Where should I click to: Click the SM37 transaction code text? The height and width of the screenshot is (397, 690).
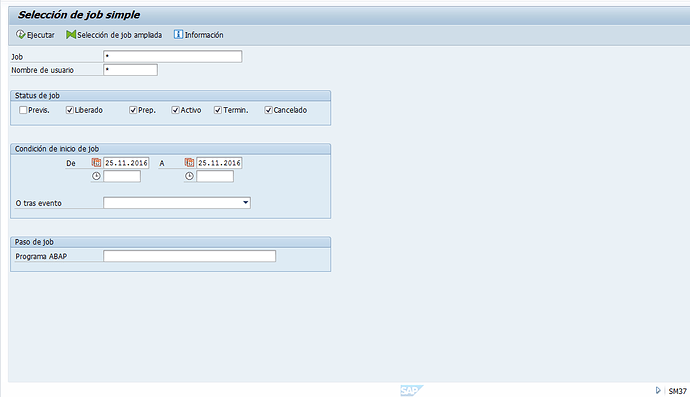677,391
